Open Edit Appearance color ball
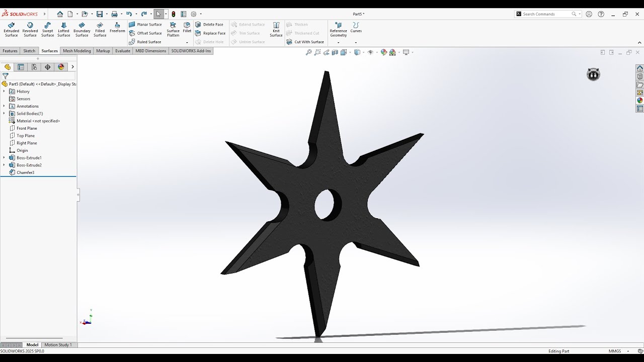This screenshot has height=362, width=644. pyautogui.click(x=384, y=52)
